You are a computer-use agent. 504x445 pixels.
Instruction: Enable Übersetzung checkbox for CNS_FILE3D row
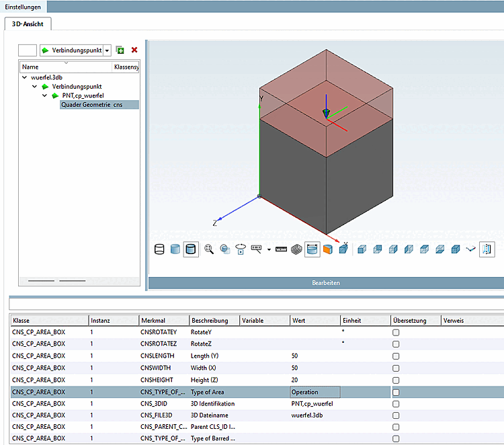pyautogui.click(x=396, y=415)
